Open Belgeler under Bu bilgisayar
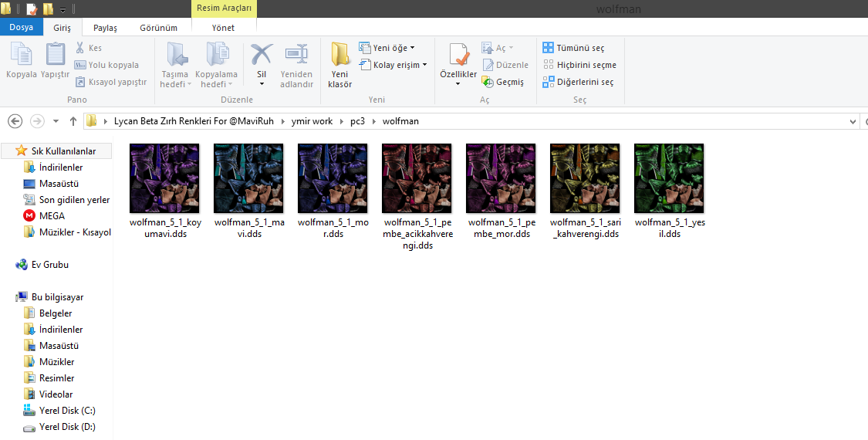 click(x=56, y=313)
